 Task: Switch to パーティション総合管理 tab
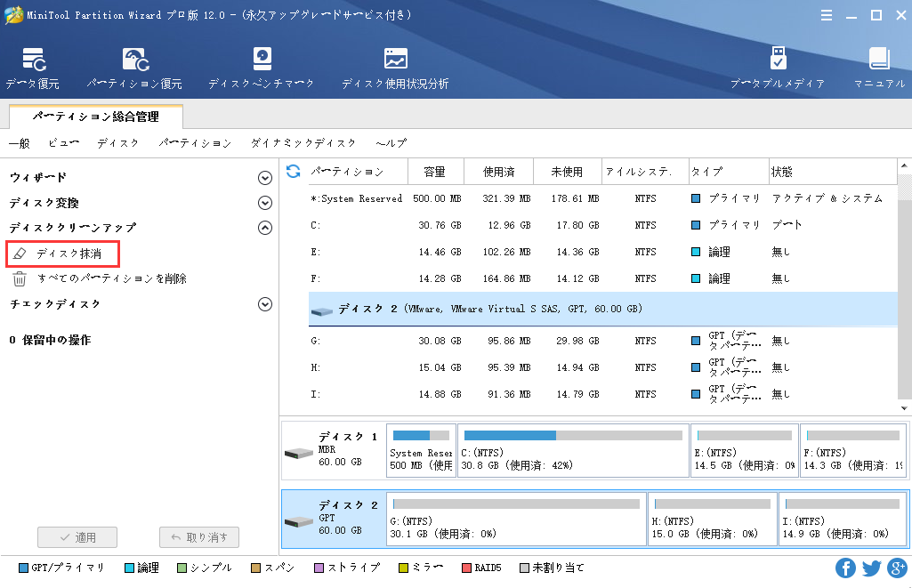coord(96,117)
